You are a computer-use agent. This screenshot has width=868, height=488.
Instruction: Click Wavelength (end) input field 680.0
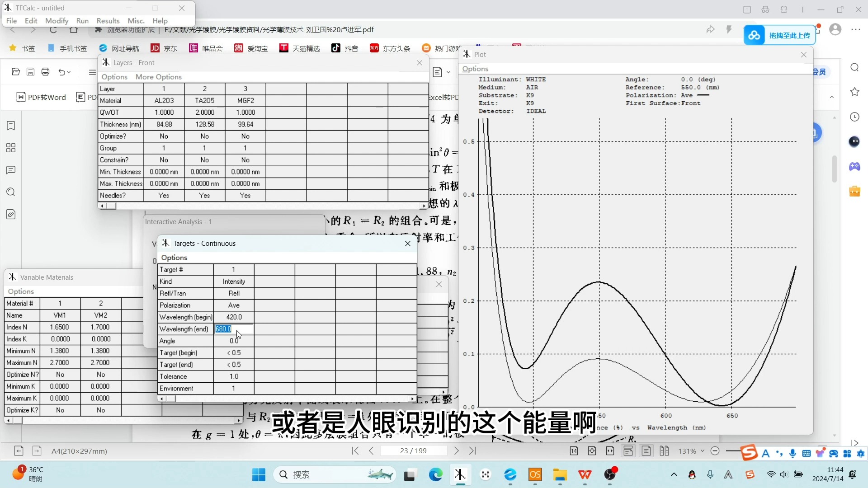[233, 329]
